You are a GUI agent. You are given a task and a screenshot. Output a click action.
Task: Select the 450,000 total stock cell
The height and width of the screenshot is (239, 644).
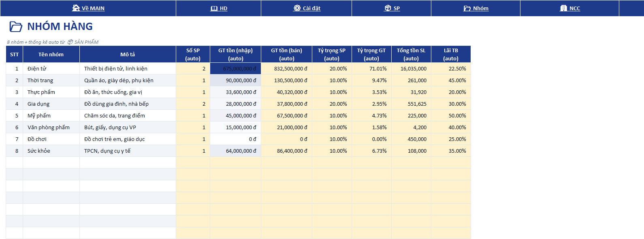tap(411, 139)
